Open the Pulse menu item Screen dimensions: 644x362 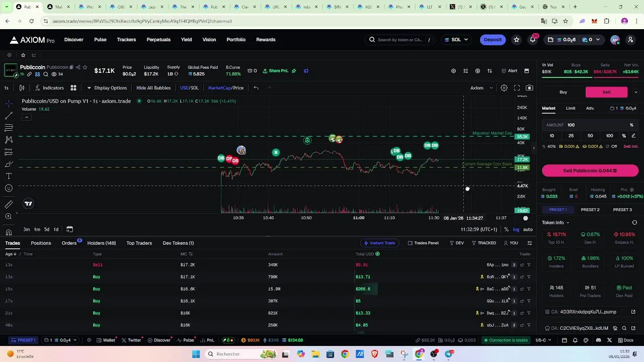100,40
